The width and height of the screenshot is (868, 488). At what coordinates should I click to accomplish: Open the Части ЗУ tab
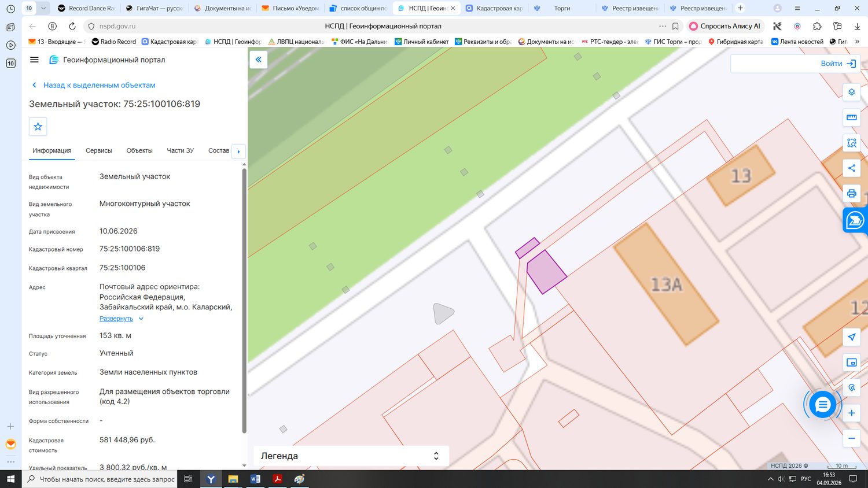pos(181,150)
